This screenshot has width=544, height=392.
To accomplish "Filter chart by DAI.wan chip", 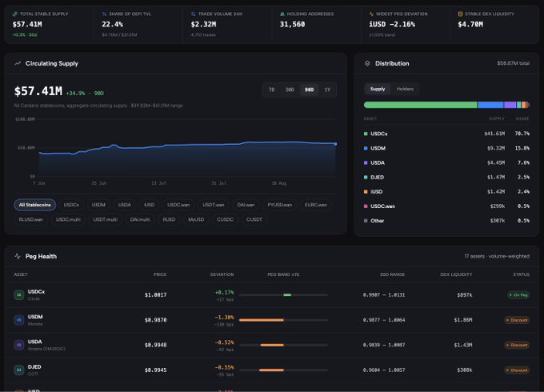I will [x=246, y=205].
